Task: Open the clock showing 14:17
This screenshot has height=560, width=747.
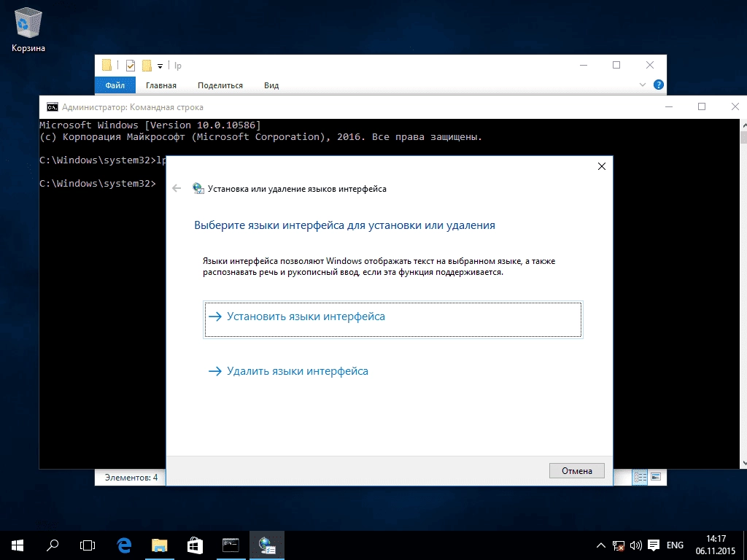Action: click(x=715, y=545)
